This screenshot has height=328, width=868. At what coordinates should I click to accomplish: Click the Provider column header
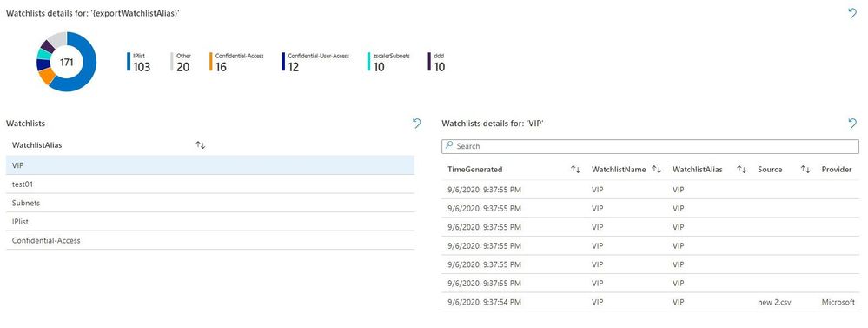[837, 170]
